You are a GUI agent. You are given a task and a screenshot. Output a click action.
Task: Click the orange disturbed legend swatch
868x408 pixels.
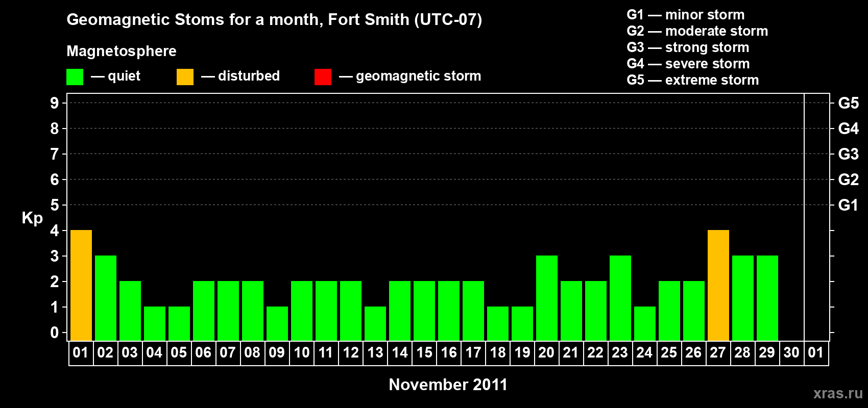(x=185, y=77)
